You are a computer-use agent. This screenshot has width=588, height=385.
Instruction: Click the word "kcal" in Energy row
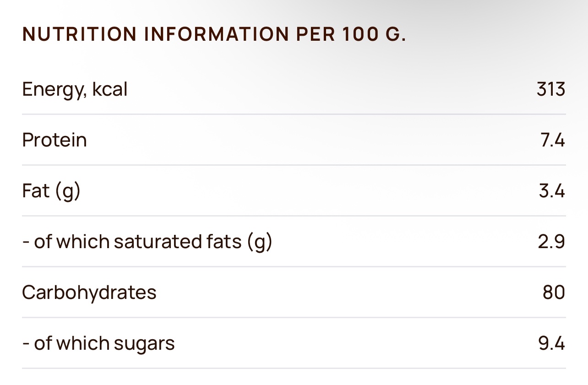(x=110, y=89)
